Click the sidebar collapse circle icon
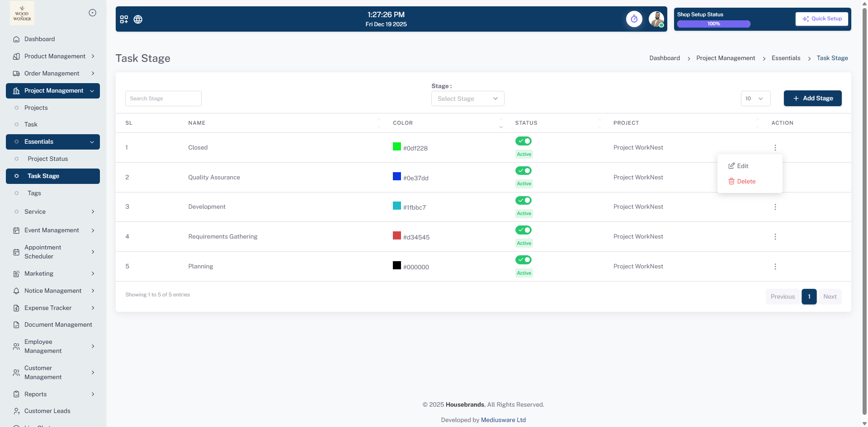This screenshot has width=868, height=427. tap(92, 13)
